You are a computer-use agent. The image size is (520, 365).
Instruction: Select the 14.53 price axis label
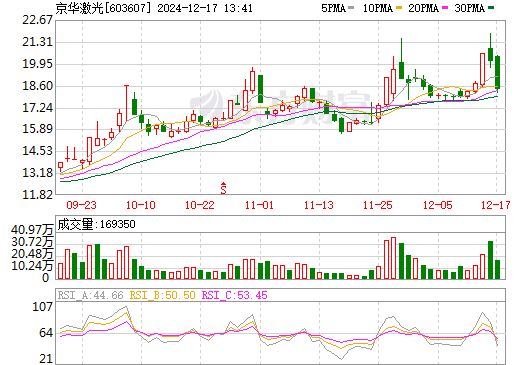pyautogui.click(x=37, y=151)
